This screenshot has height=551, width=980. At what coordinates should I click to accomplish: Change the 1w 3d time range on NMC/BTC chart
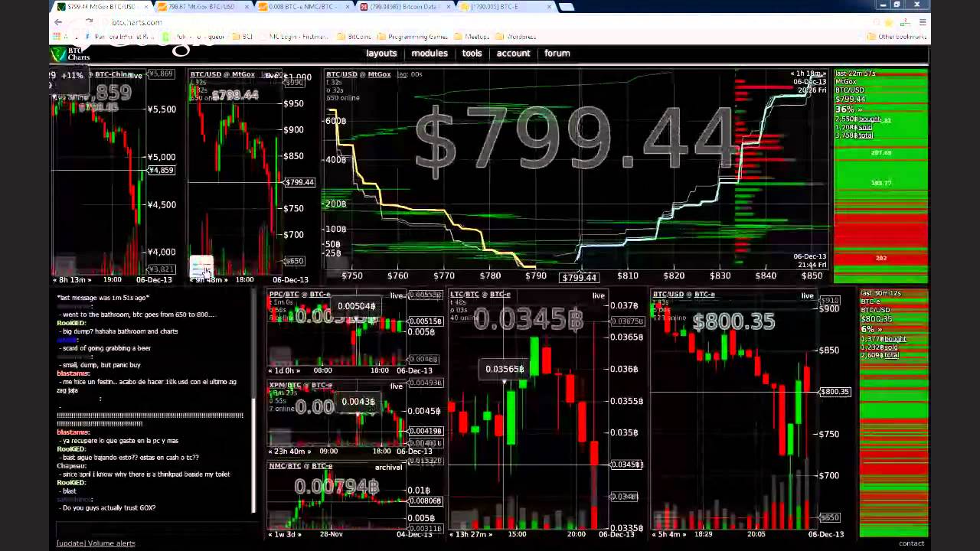pyautogui.click(x=284, y=534)
